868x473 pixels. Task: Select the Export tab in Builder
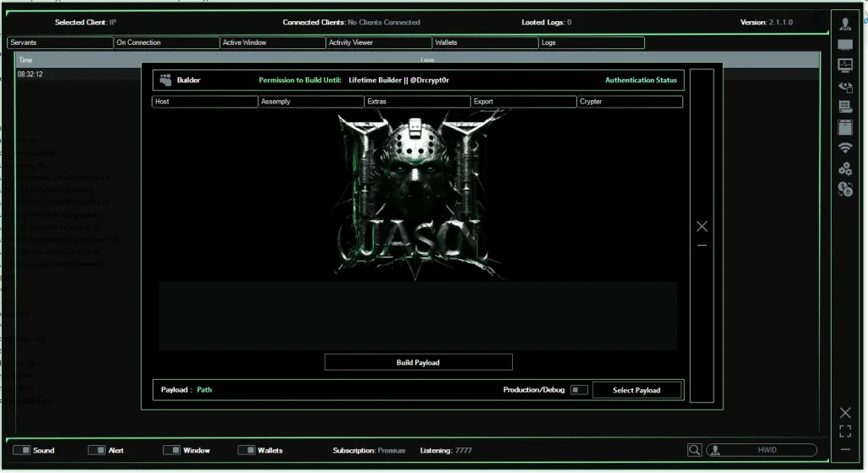pos(524,102)
